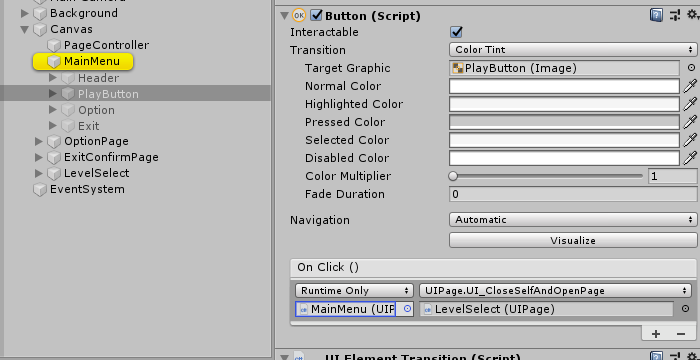Click the Button script OK icon

tap(299, 16)
